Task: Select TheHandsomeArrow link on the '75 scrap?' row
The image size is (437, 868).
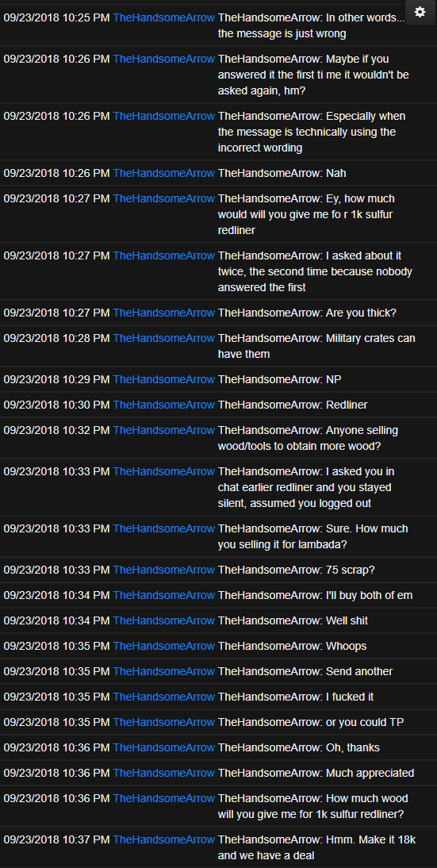Action: point(163,570)
